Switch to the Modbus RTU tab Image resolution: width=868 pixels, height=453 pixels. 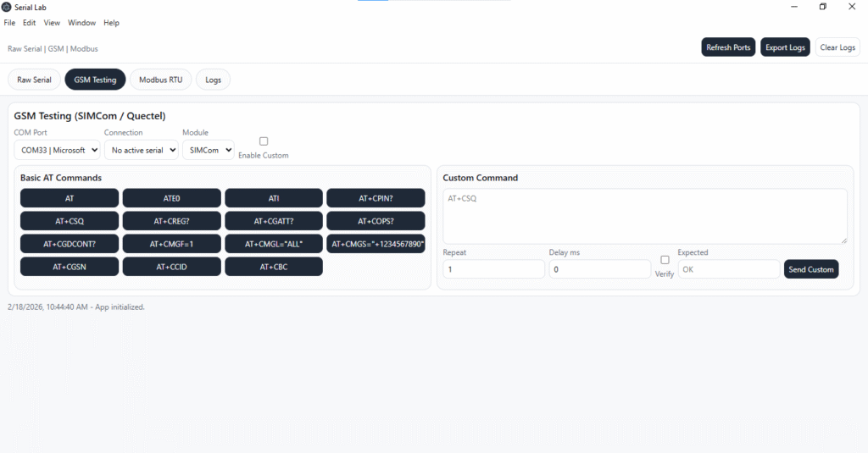pyautogui.click(x=160, y=80)
